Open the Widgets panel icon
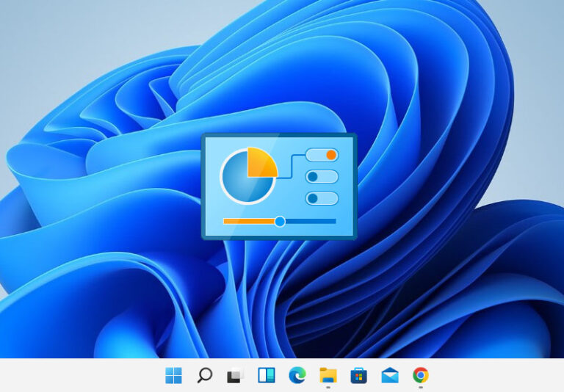Image resolution: width=564 pixels, height=392 pixels. [x=267, y=375]
